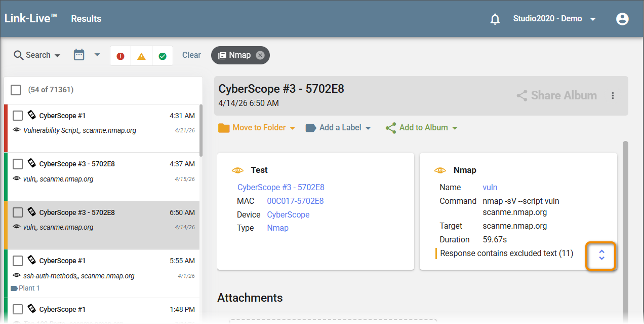This screenshot has width=644, height=324.
Task: Filter by green success status
Action: point(163,56)
